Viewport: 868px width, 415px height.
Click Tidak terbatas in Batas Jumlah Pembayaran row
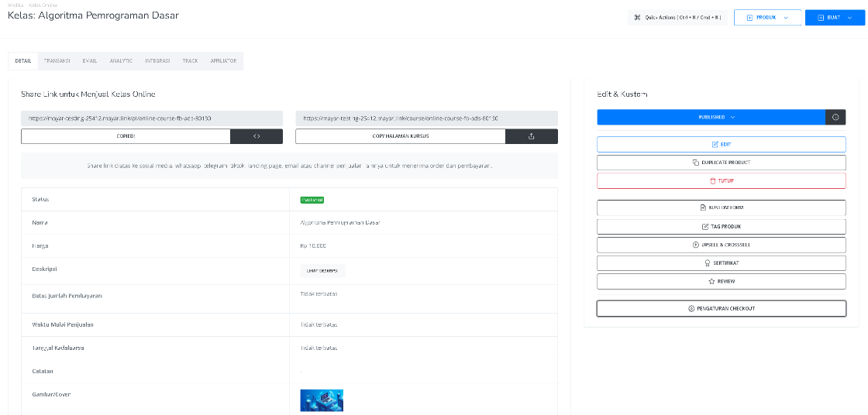[319, 293]
